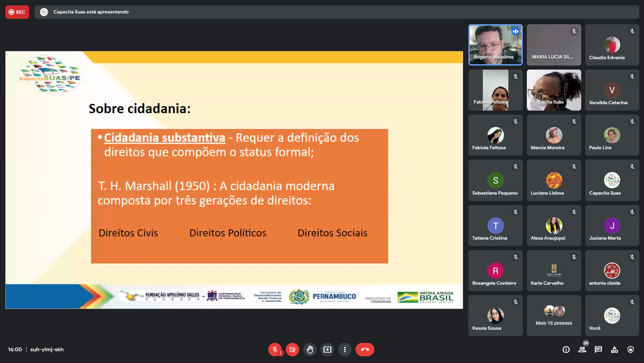The image size is (644, 363).
Task: Expand the 'Mais 18 pessoas' tile
Action: [554, 316]
